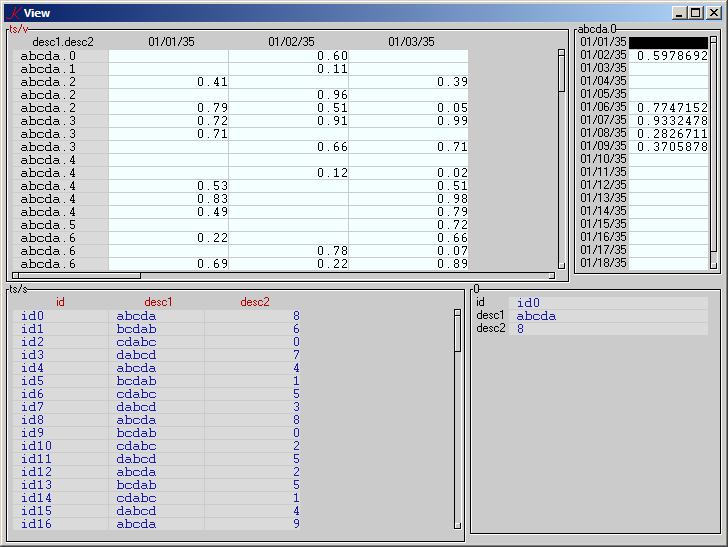This screenshot has width=728, height=547.
Task: Select the cell containing 0.96
Action: (x=333, y=95)
